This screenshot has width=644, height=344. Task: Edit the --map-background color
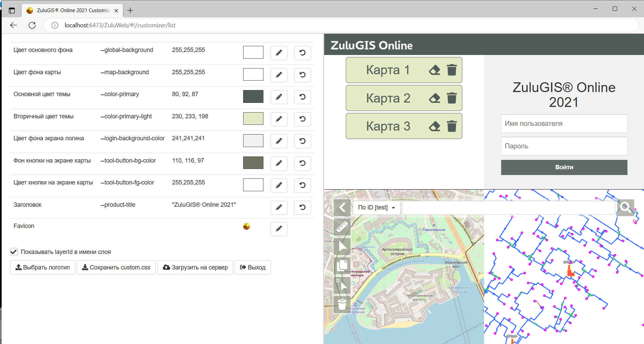click(x=279, y=75)
